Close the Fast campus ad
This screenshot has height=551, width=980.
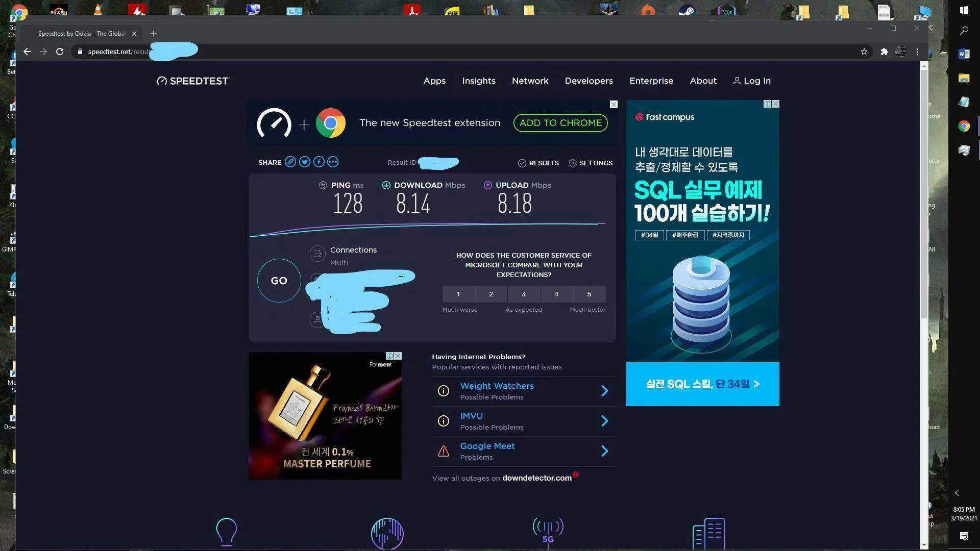(x=775, y=104)
